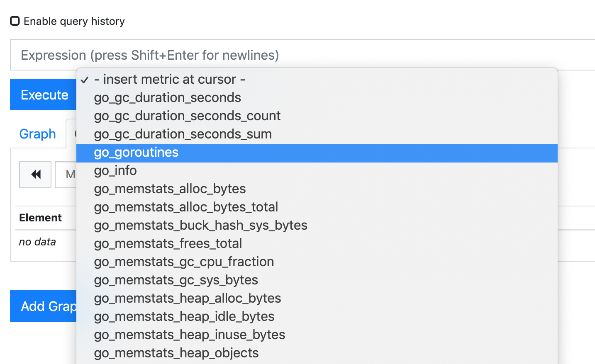Select the go_gc_duration_seconds metric
The height and width of the screenshot is (364, 595).
tap(168, 97)
